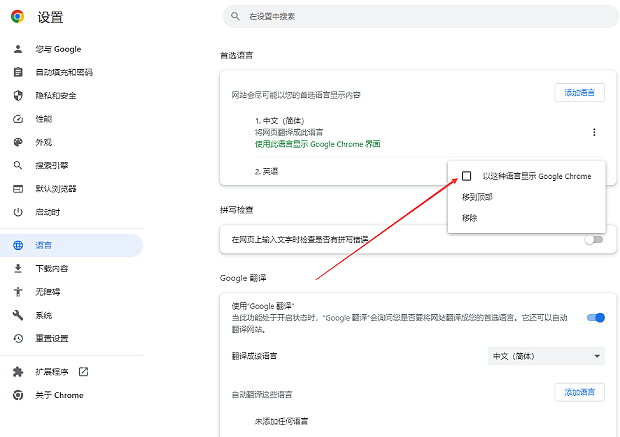
Task: Open 您与 Google person icon
Action: (18, 49)
